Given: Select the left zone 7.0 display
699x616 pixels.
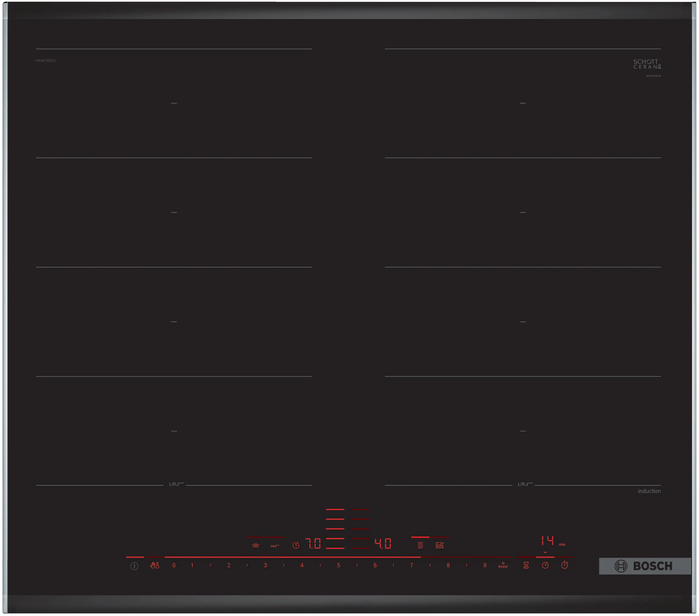Looking at the screenshot, I should point(313,544).
